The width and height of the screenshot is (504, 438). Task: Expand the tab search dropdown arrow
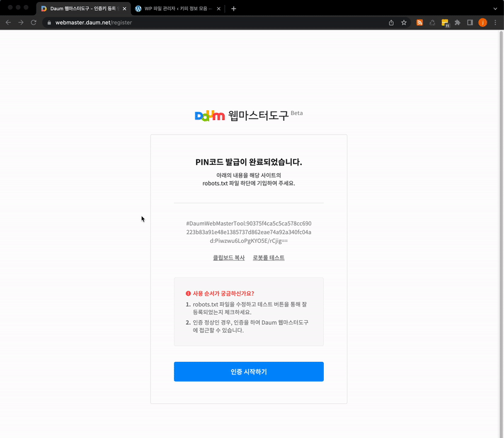click(495, 9)
